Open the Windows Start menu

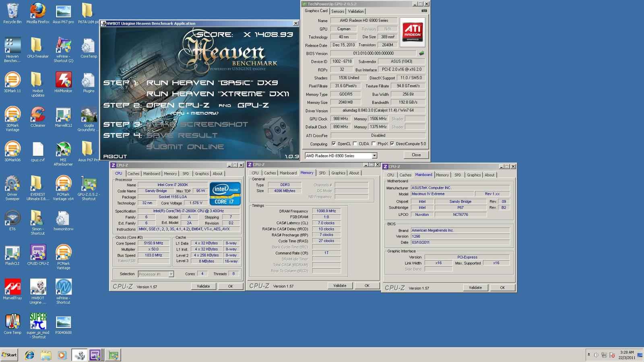[9, 355]
